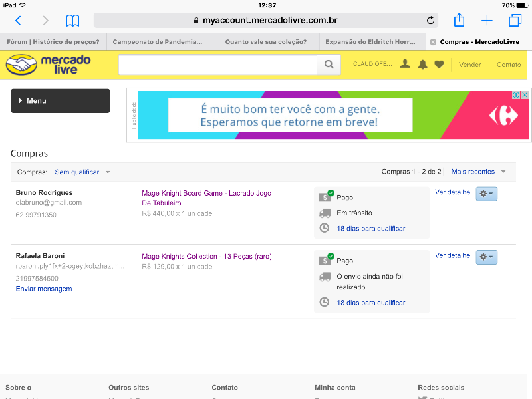Screen dimensions: 532x399
Task: Tap the Minha conta footer heading
Action: point(335,388)
